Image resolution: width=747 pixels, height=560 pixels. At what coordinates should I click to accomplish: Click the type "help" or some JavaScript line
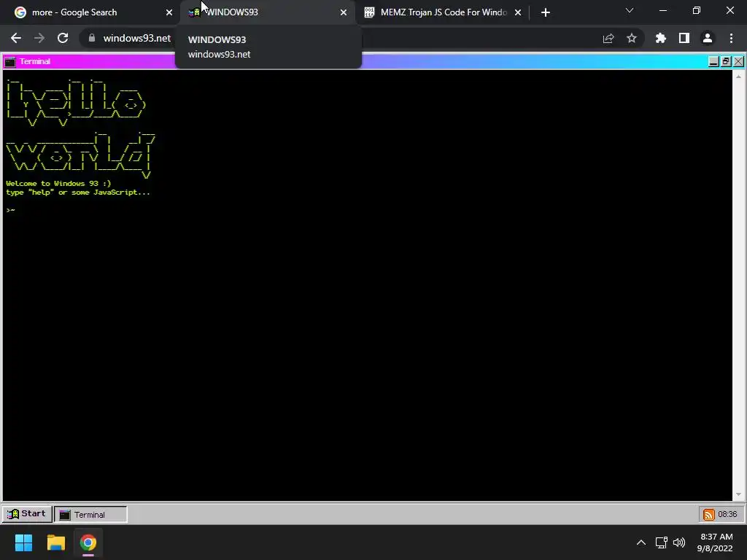[x=77, y=192]
